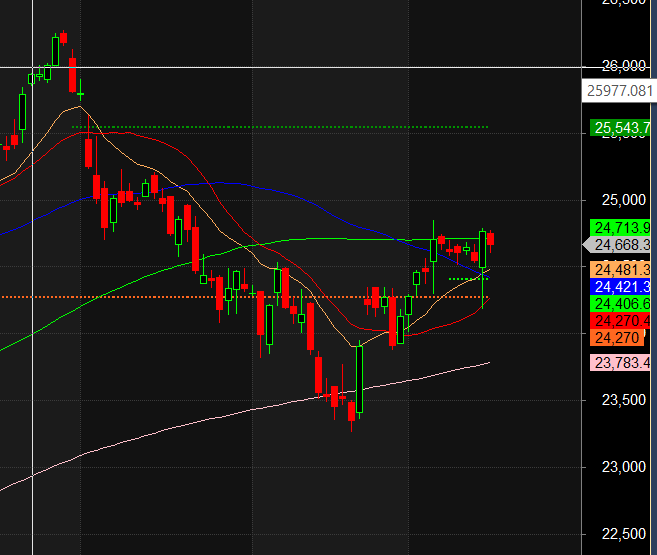This screenshot has width=657, height=555.
Task: Click the red candle at the chart's highest peak
Action: 63,38
